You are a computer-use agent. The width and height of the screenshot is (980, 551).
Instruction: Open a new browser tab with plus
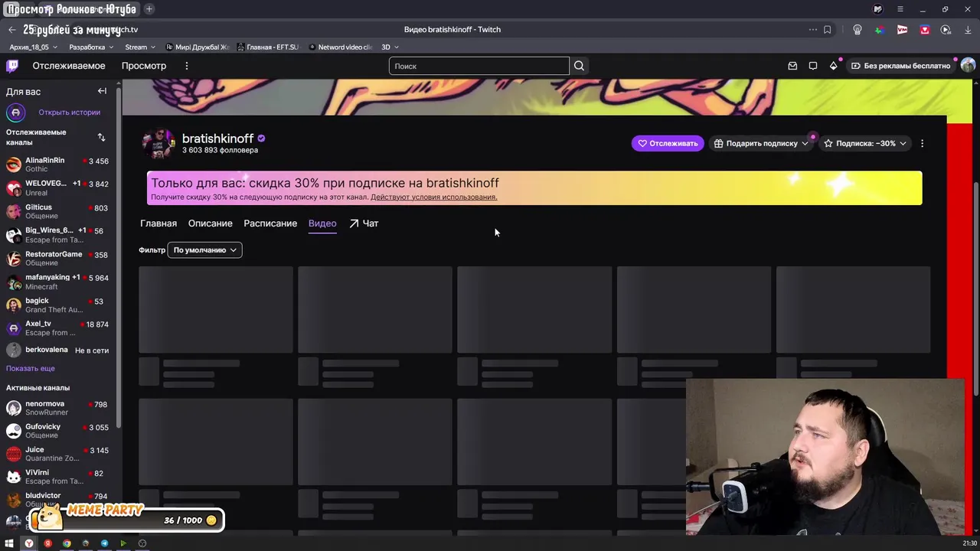tap(149, 9)
